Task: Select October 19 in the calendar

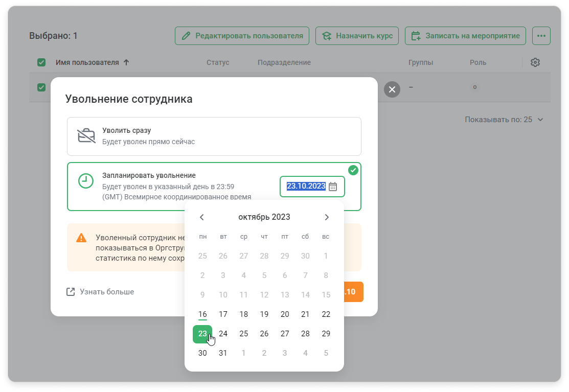Action: [264, 314]
